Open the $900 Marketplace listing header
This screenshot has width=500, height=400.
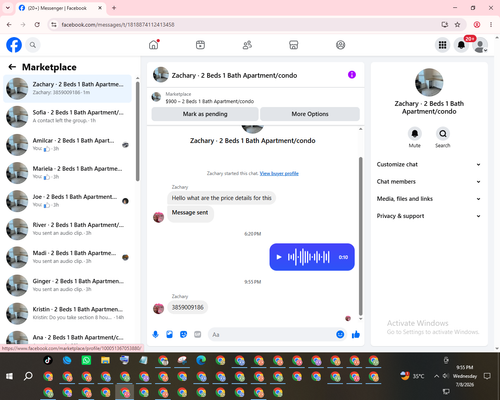click(255, 97)
